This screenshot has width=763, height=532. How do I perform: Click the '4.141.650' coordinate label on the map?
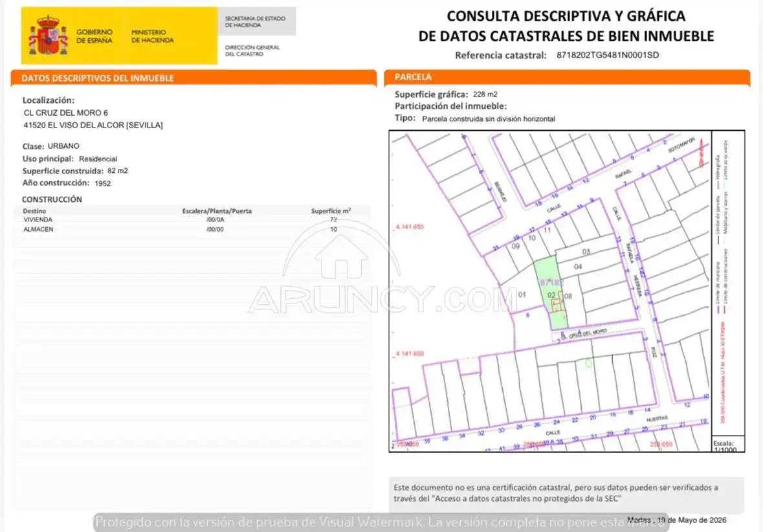410,227
